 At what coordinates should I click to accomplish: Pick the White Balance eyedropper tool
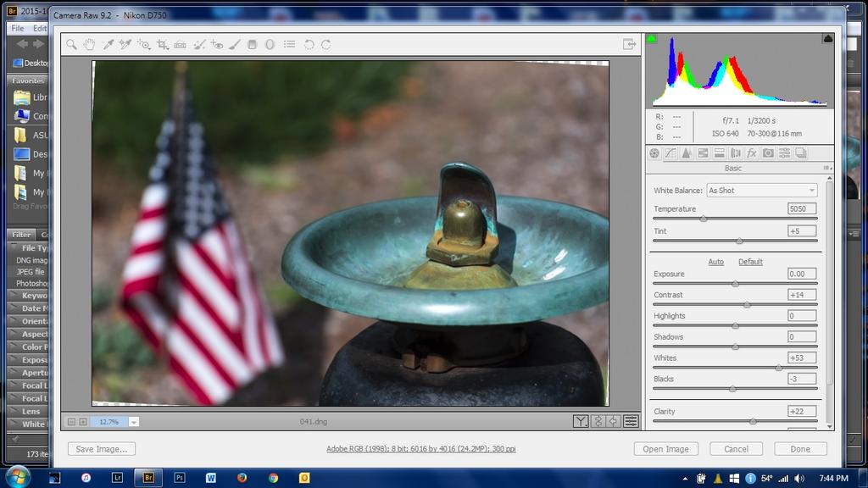tap(108, 44)
